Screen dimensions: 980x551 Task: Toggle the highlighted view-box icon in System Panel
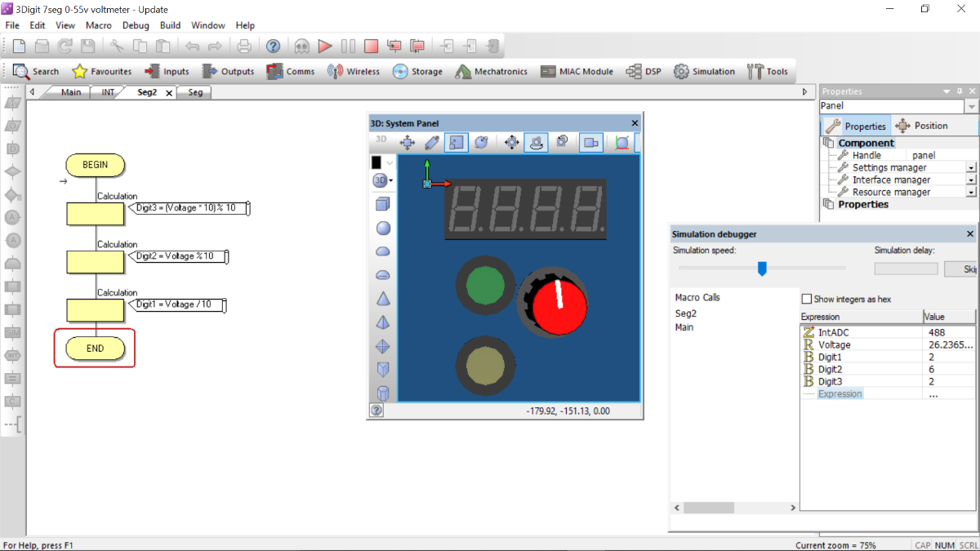click(x=591, y=142)
